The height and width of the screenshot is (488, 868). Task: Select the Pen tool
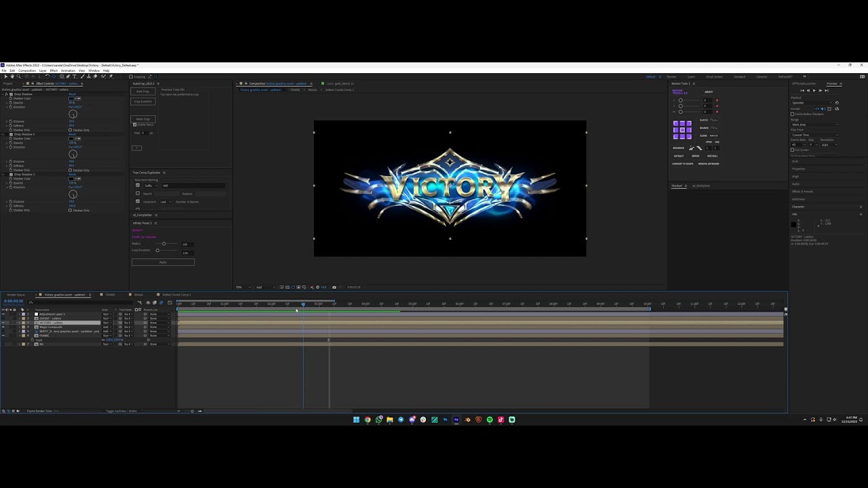point(68,77)
